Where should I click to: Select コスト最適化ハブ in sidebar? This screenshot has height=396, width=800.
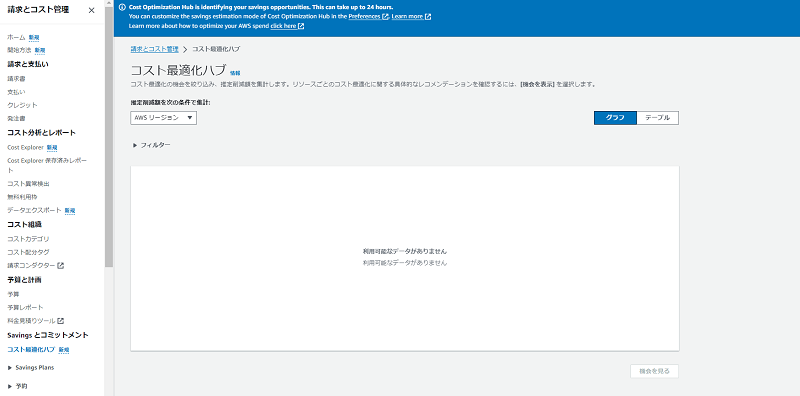tap(31, 350)
